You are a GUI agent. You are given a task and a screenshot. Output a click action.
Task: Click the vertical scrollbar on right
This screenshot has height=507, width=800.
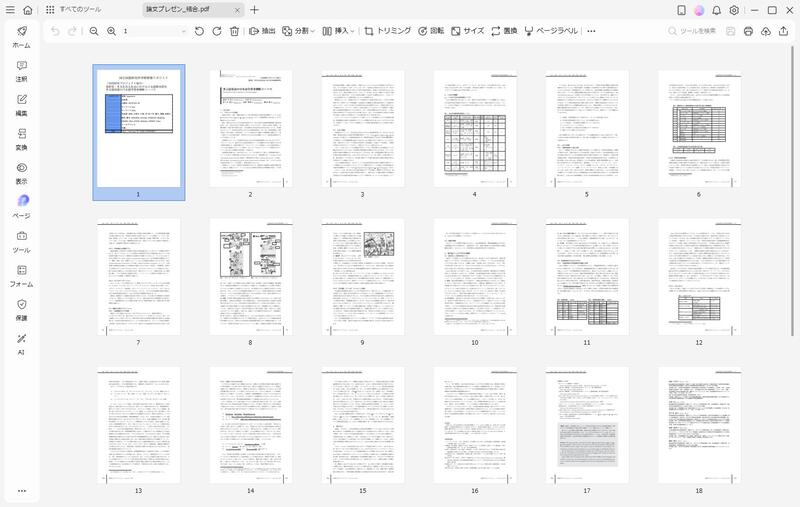(792, 191)
